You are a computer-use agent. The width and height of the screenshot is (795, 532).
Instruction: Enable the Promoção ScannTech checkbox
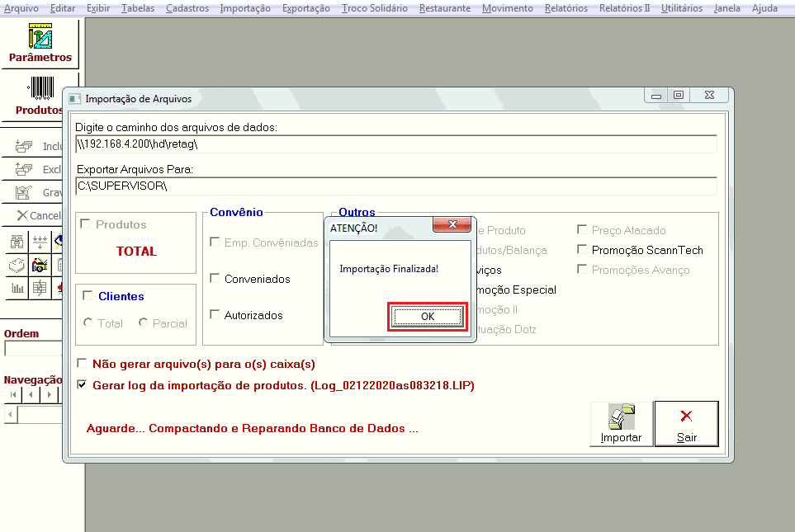(584, 250)
